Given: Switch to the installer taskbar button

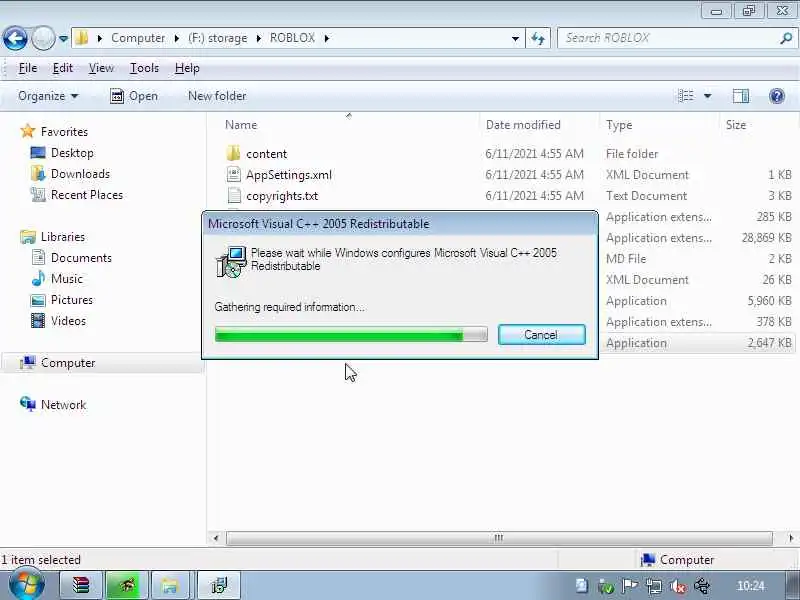Looking at the screenshot, I should pos(219,585).
